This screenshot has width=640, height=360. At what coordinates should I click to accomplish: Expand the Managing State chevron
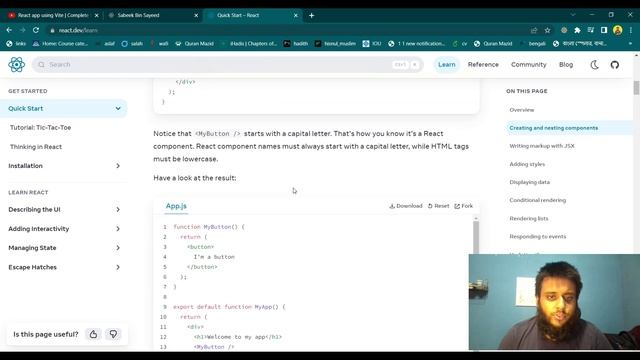coord(118,248)
